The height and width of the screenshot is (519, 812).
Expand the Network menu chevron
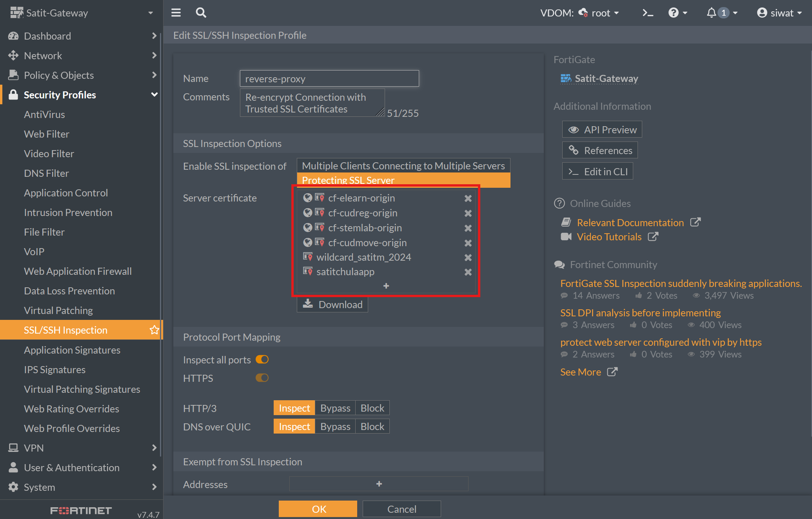[x=154, y=55]
